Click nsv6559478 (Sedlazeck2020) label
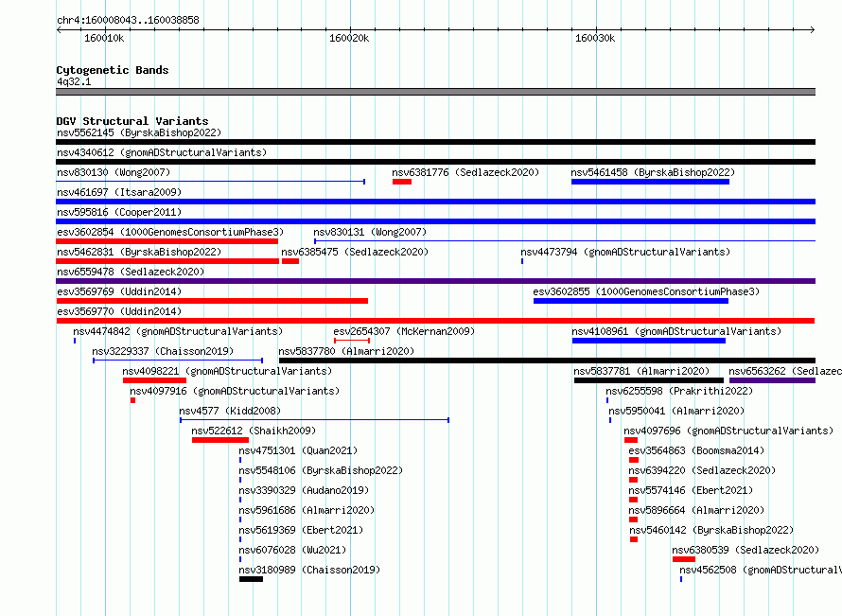This screenshot has width=842, height=616. click(x=131, y=272)
